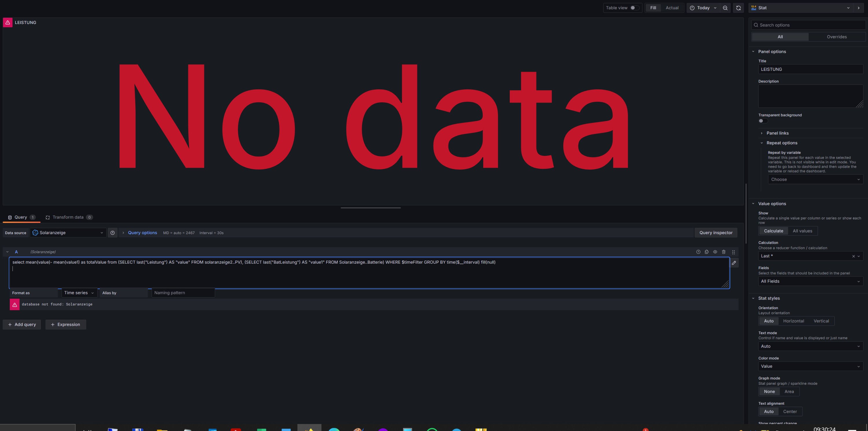This screenshot has width=868, height=431.
Task: Open the Solaranzeige data source dropdown
Action: [68, 233]
